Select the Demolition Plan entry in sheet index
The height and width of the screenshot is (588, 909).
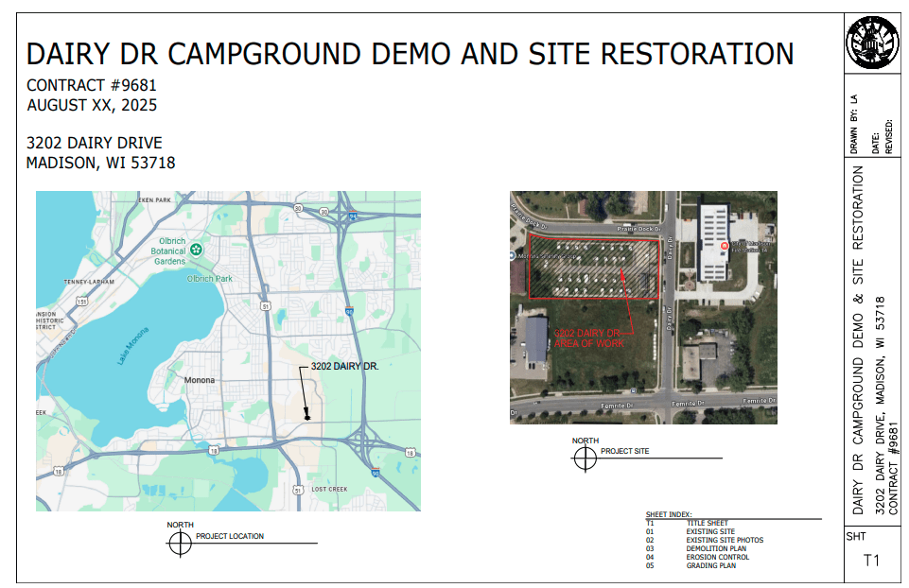(715, 548)
